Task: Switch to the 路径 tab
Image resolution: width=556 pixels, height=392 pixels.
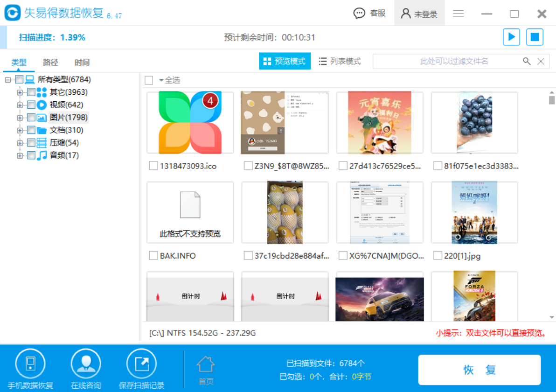Action: click(x=50, y=62)
